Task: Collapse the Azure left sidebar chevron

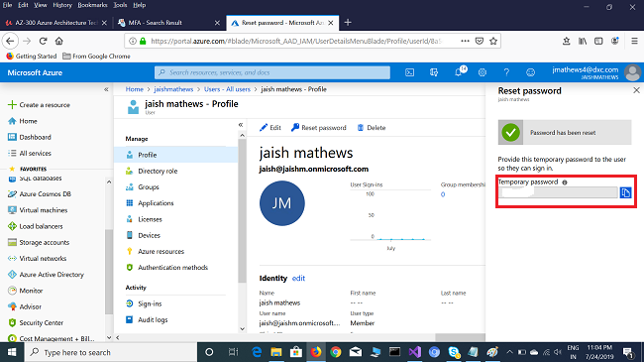Action: tap(106, 89)
